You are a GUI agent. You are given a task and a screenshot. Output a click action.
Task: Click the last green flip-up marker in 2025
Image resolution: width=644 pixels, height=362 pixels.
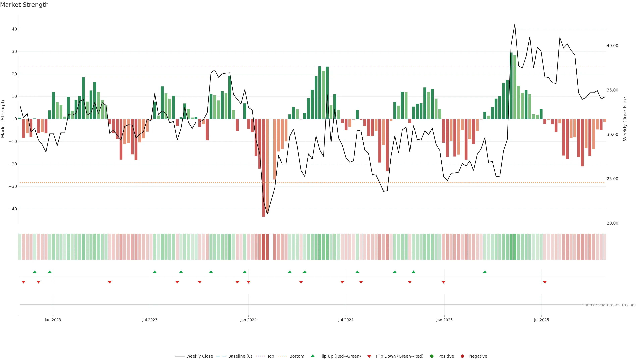[x=485, y=272]
